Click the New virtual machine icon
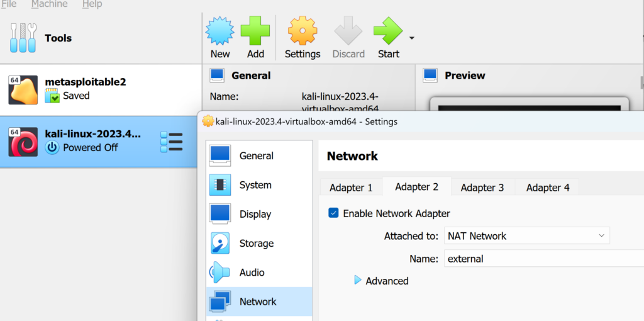The height and width of the screenshot is (321, 644). point(219,31)
